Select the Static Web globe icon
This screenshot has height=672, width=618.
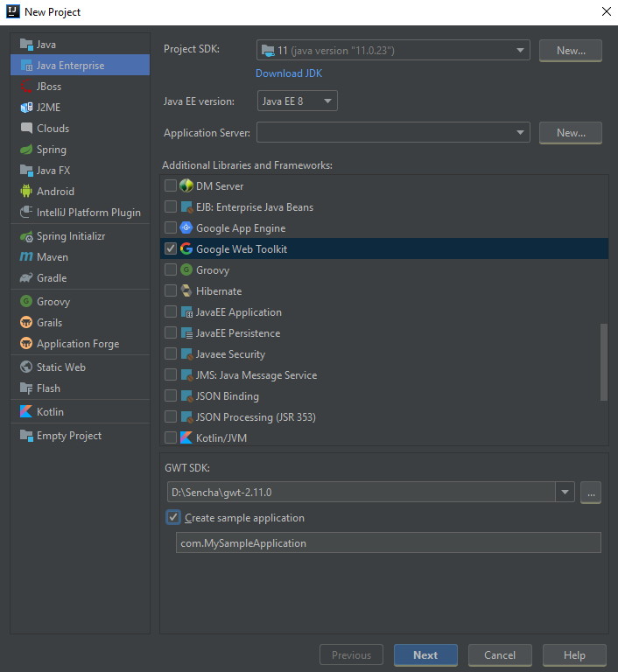(x=26, y=367)
